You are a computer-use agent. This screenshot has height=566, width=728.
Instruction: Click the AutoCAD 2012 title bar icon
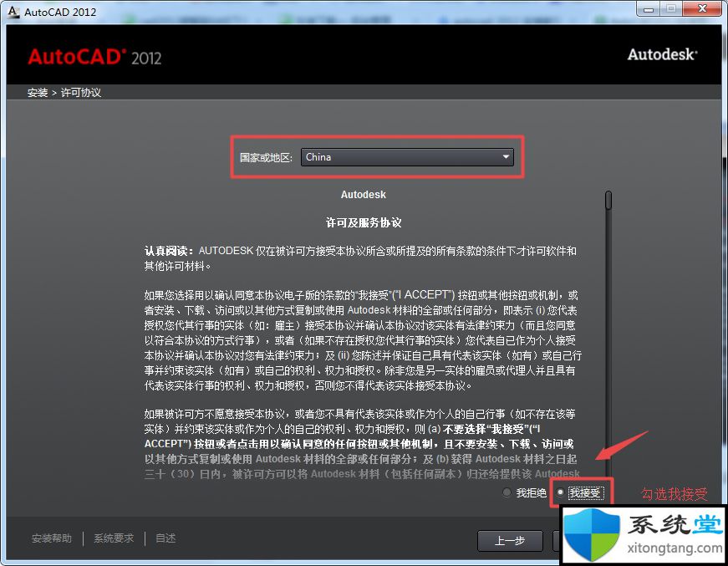click(x=13, y=12)
